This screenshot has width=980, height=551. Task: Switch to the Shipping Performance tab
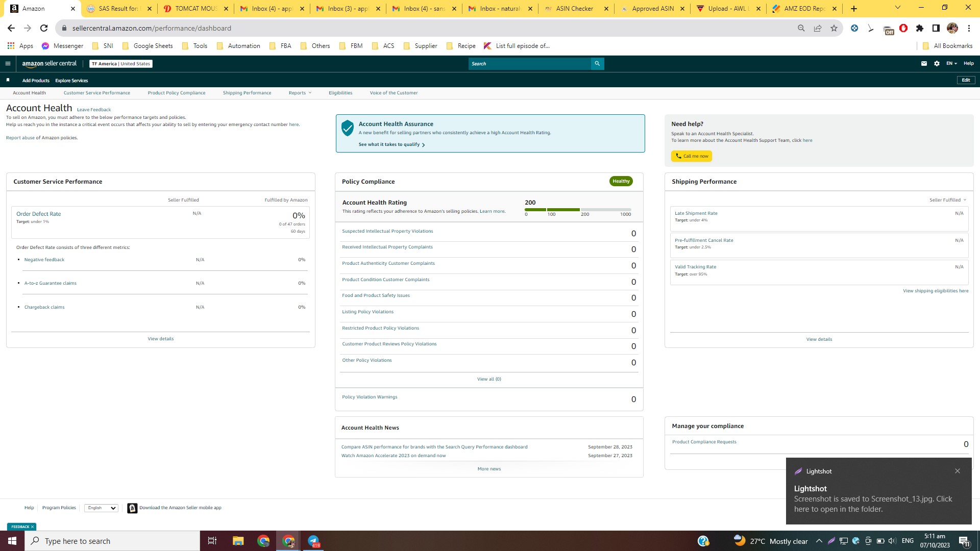click(247, 93)
